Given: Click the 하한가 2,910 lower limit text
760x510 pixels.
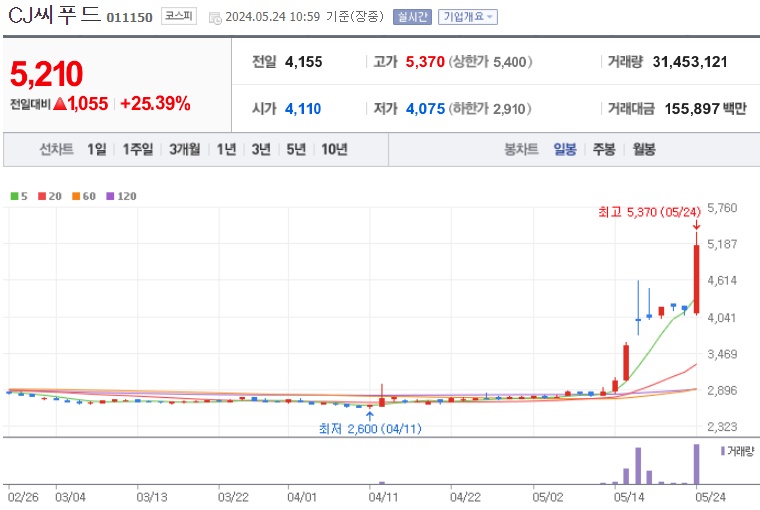Looking at the screenshot, I should point(490,109).
